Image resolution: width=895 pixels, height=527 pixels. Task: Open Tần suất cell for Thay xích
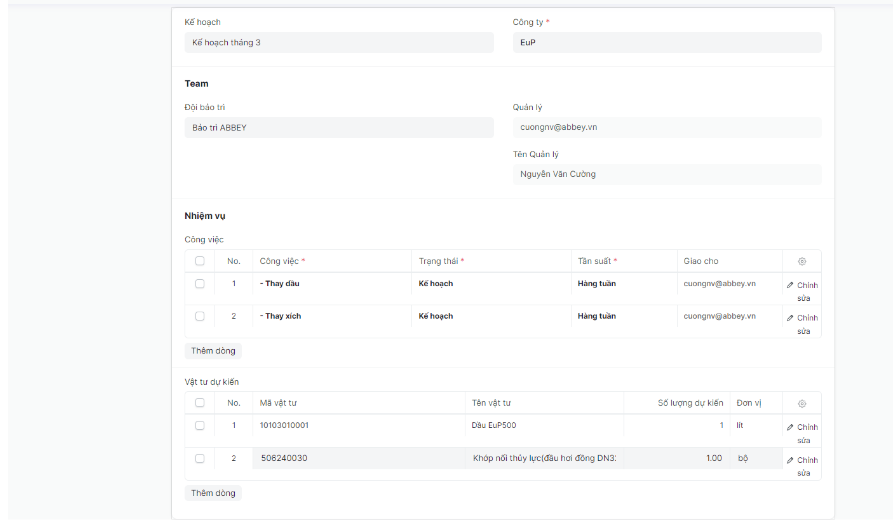[623, 316]
